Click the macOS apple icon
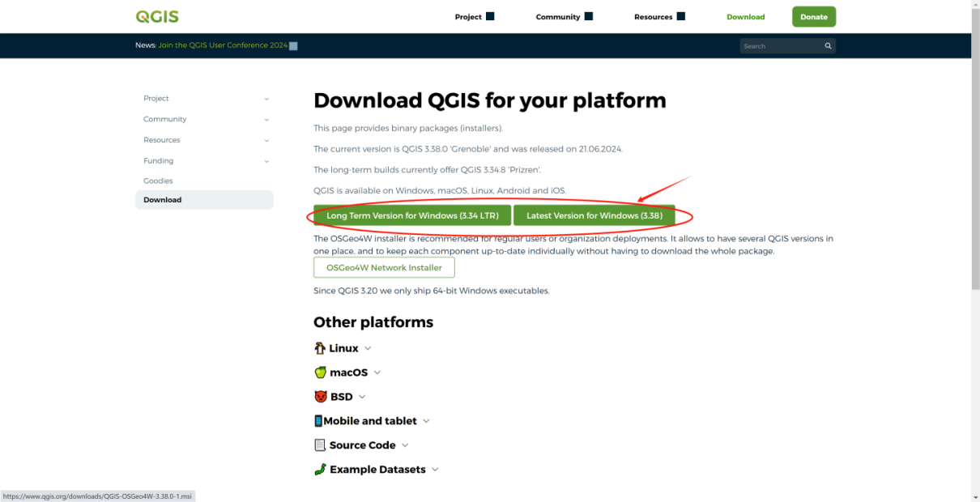The height and width of the screenshot is (502, 980). (320, 372)
